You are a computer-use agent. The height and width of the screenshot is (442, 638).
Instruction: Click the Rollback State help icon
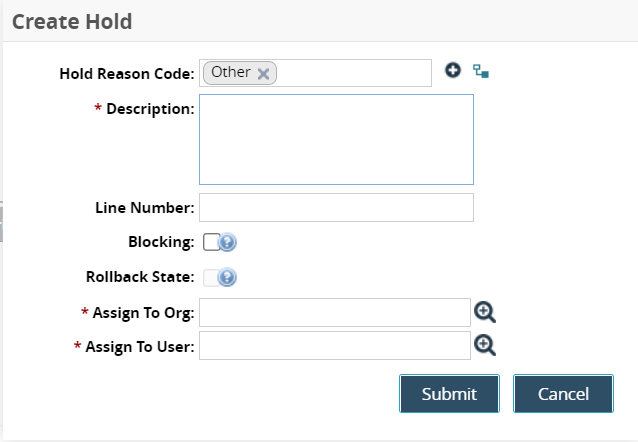coord(227,278)
